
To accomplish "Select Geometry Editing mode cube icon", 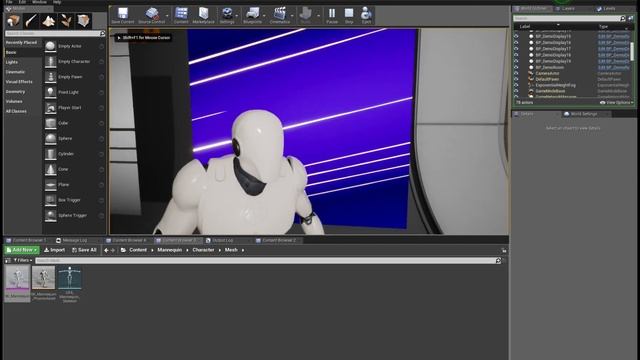I will coord(84,20).
